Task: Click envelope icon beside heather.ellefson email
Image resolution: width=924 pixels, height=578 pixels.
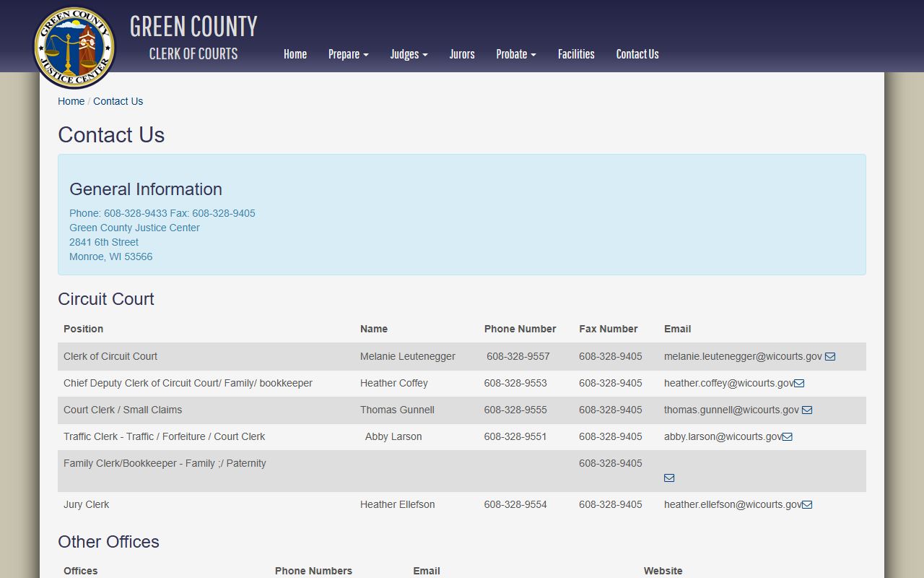Action: 807,504
